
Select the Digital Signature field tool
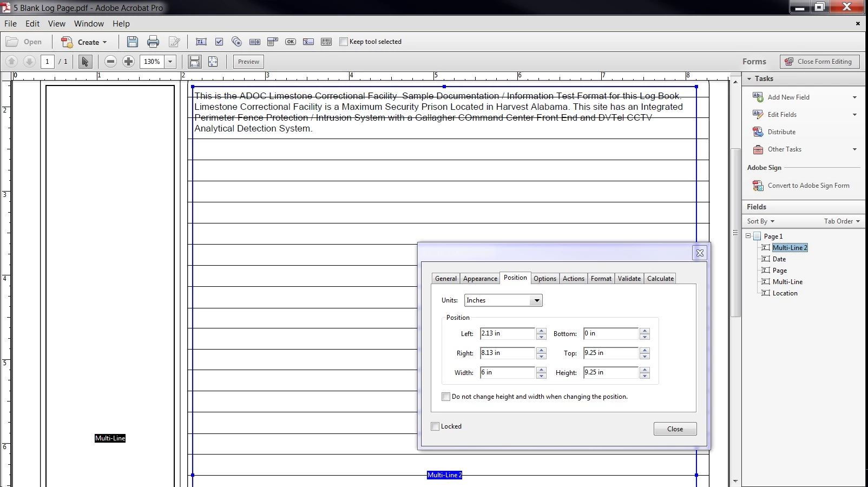point(308,42)
